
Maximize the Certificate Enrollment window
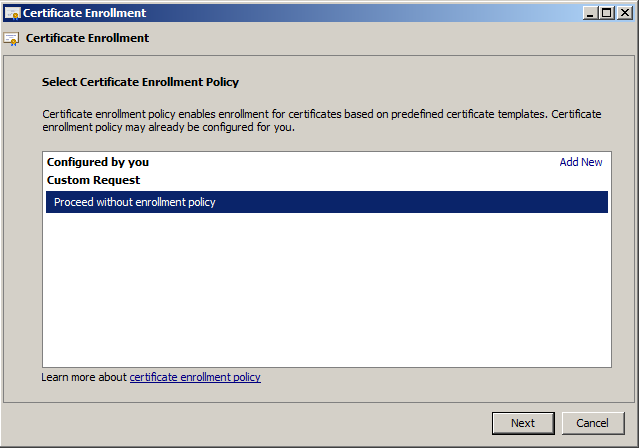tap(607, 13)
